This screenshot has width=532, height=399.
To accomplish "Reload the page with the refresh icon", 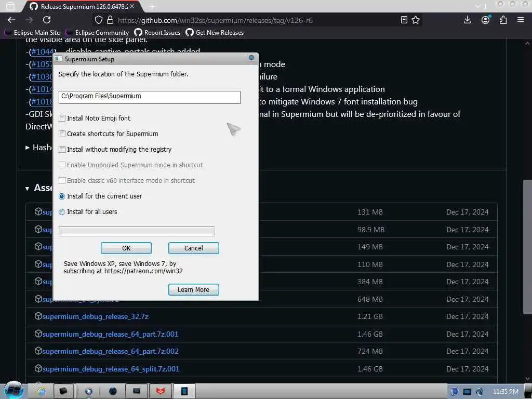I will [47, 20].
